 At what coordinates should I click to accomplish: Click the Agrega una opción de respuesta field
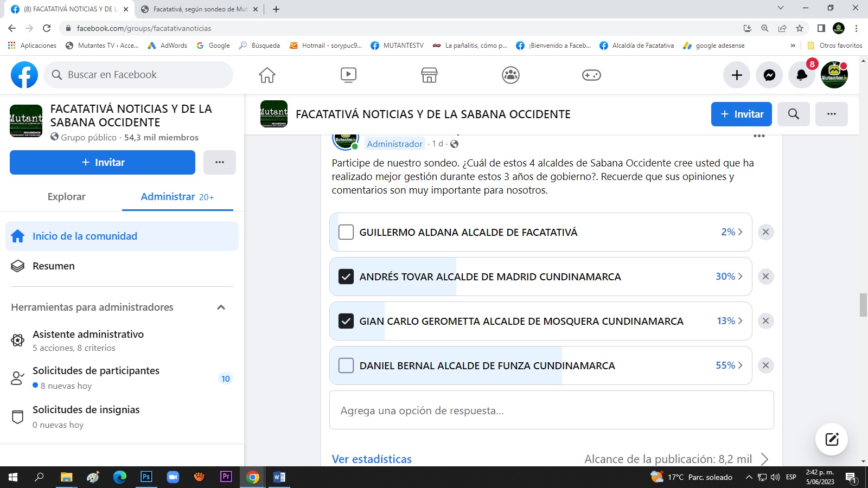pos(551,410)
